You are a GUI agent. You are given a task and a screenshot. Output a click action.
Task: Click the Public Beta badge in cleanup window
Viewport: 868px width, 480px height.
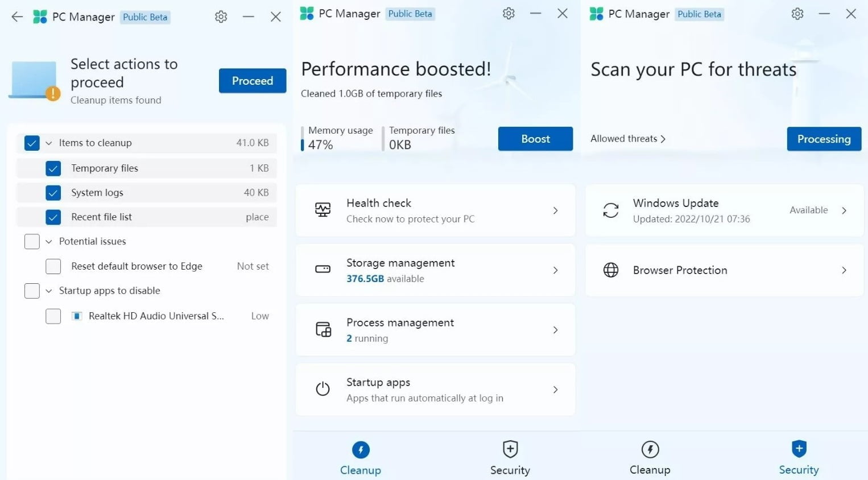[x=145, y=17]
